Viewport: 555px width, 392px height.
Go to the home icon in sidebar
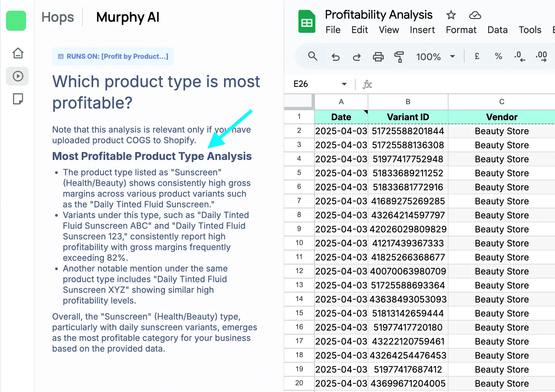click(x=18, y=53)
